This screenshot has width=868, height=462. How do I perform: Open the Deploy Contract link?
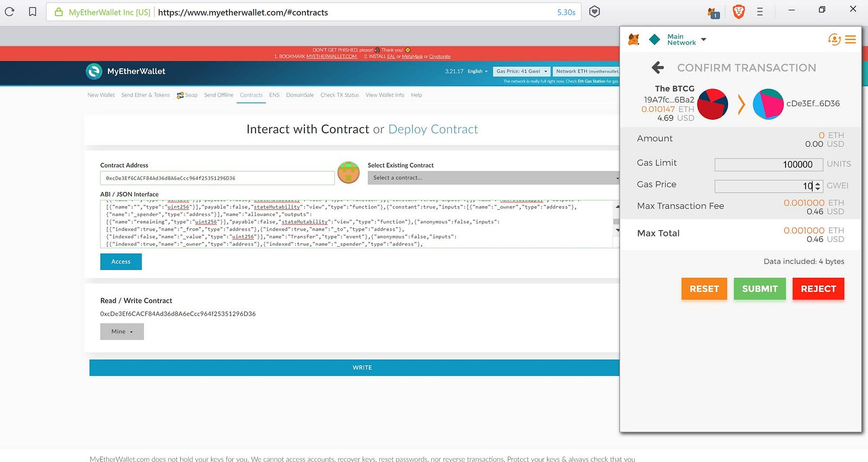coord(433,129)
